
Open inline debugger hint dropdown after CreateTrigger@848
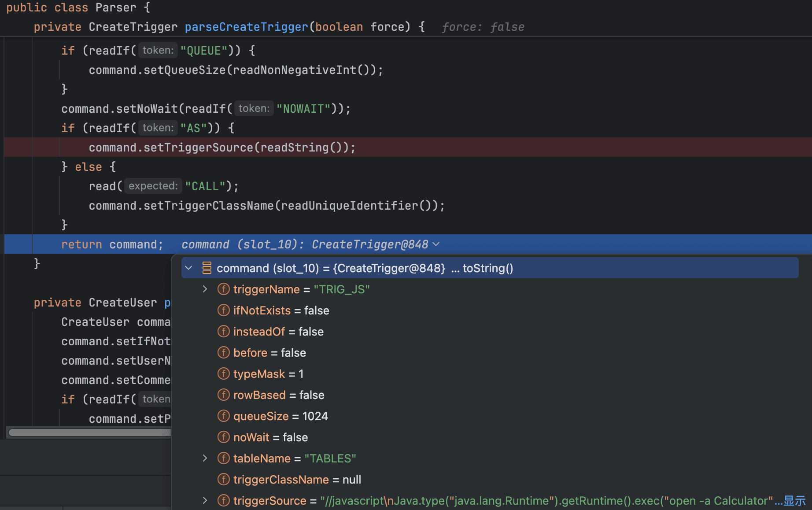click(x=436, y=244)
